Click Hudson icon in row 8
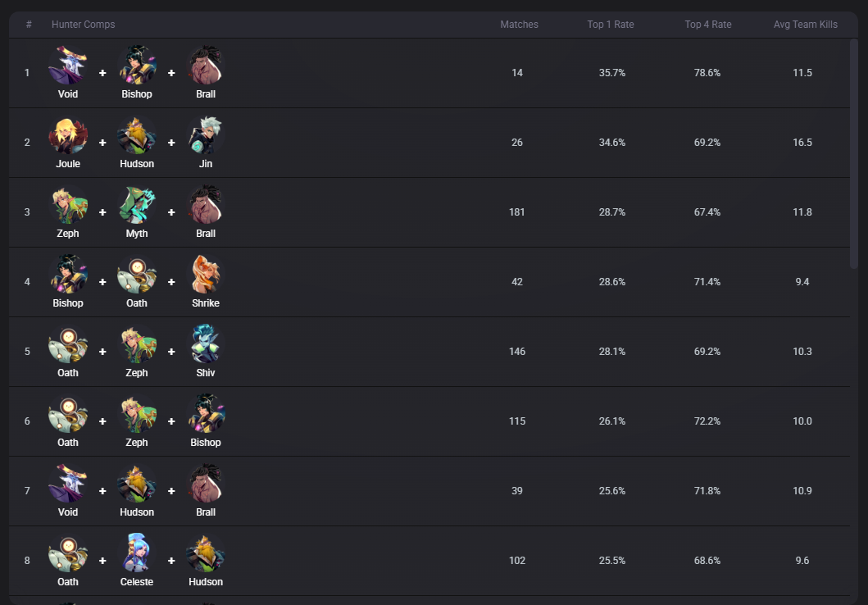 click(x=206, y=553)
